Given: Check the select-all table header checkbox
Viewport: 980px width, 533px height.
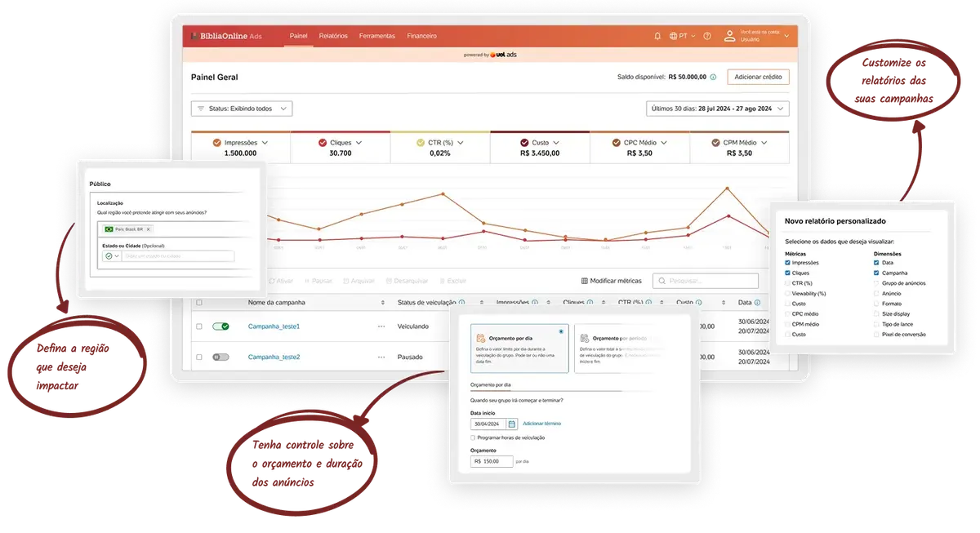Looking at the screenshot, I should coord(198,302).
